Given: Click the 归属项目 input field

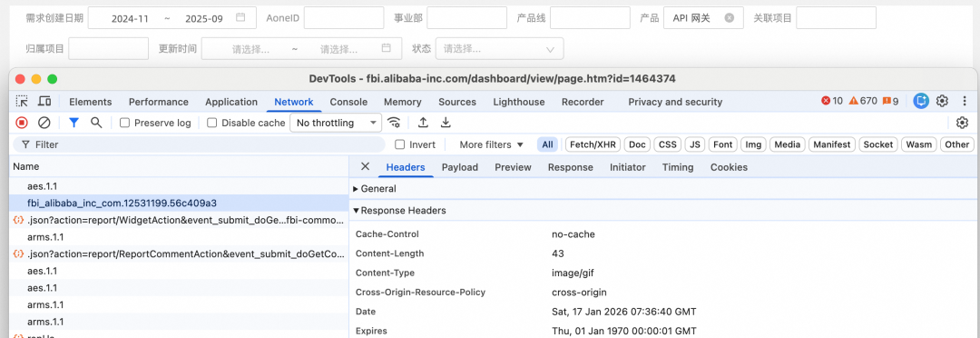Looking at the screenshot, I should click(x=109, y=48).
